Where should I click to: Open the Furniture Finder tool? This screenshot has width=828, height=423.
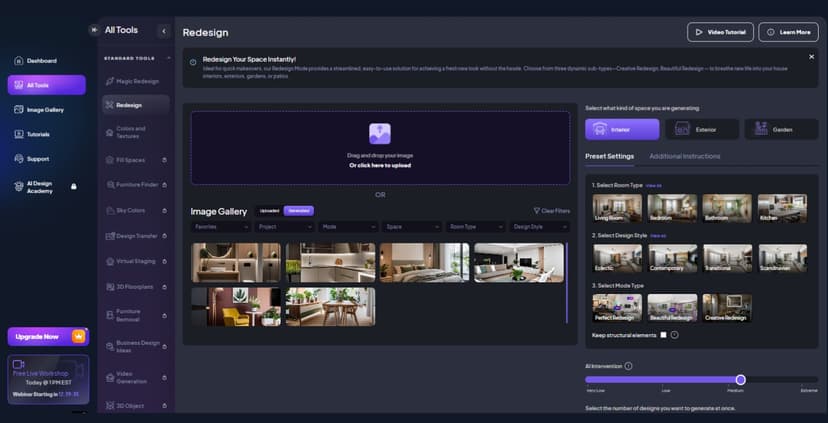(x=136, y=185)
